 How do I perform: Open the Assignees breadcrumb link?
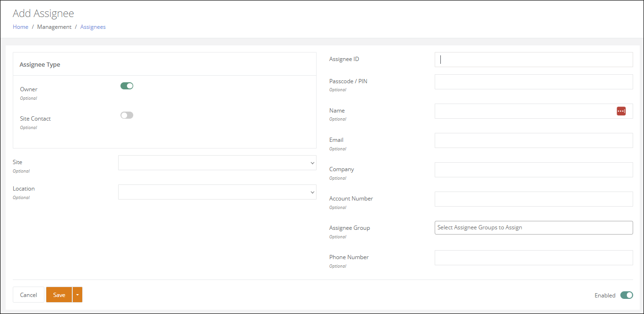(93, 27)
